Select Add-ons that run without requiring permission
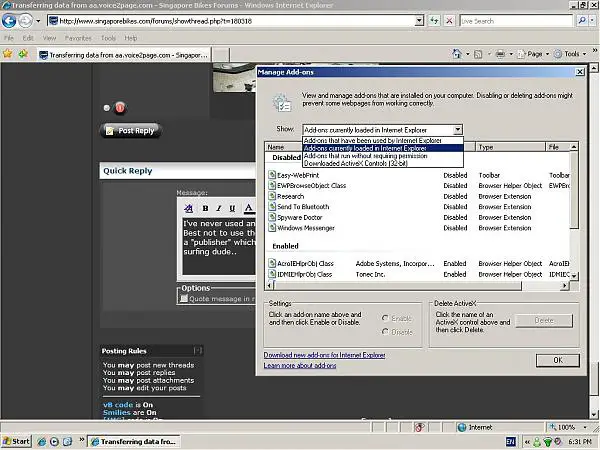Image resolution: width=600 pixels, height=450 pixels. pyautogui.click(x=383, y=156)
